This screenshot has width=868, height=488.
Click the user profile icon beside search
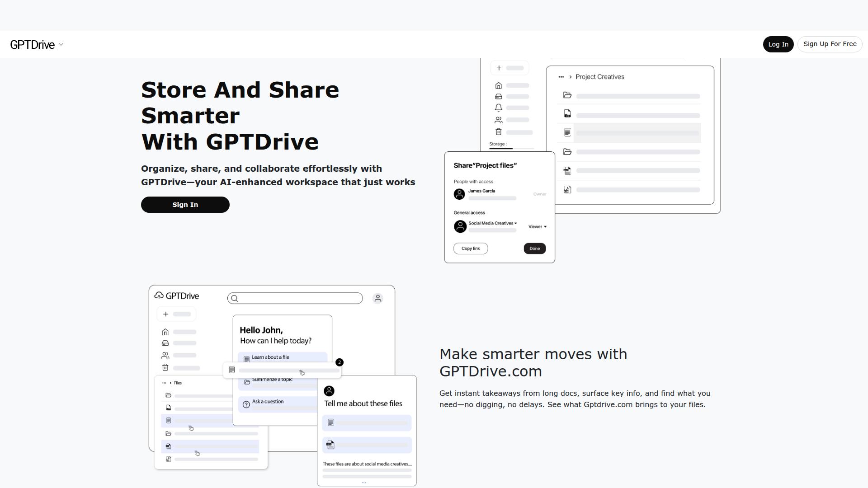(x=378, y=298)
